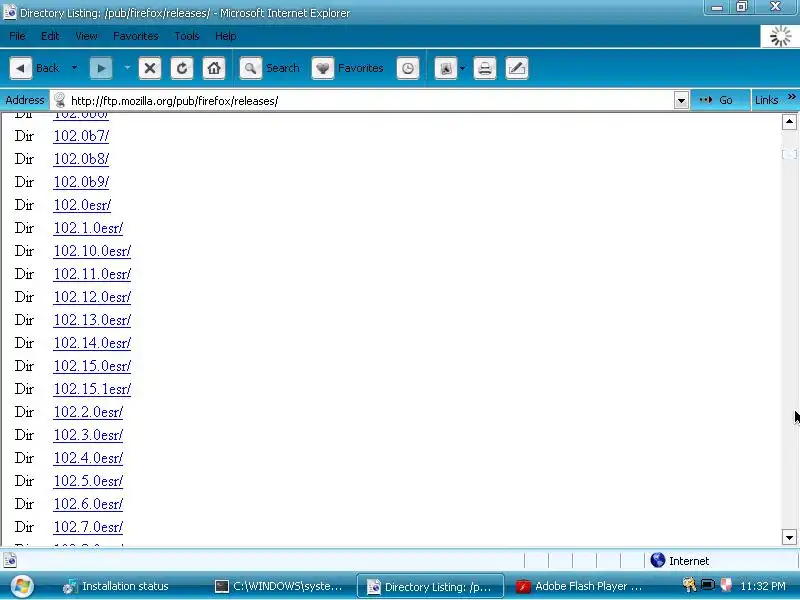Expand the address bar dropdown list
Screen dimensions: 800x600
tap(681, 101)
